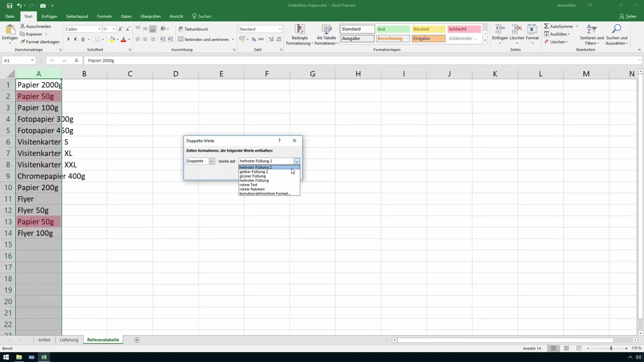Expand Verbinden und zentrieren dropdown arrow
The height and width of the screenshot is (362, 644).
point(233,40)
